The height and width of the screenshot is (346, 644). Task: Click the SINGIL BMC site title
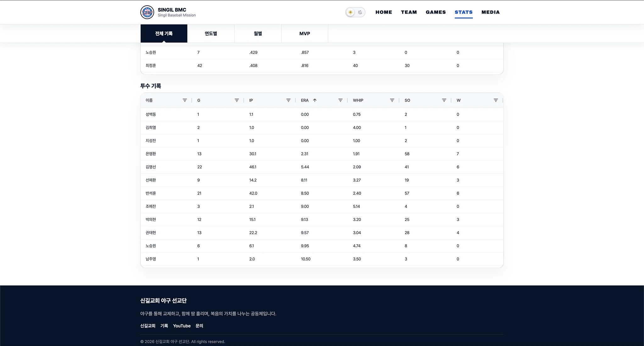172,10
